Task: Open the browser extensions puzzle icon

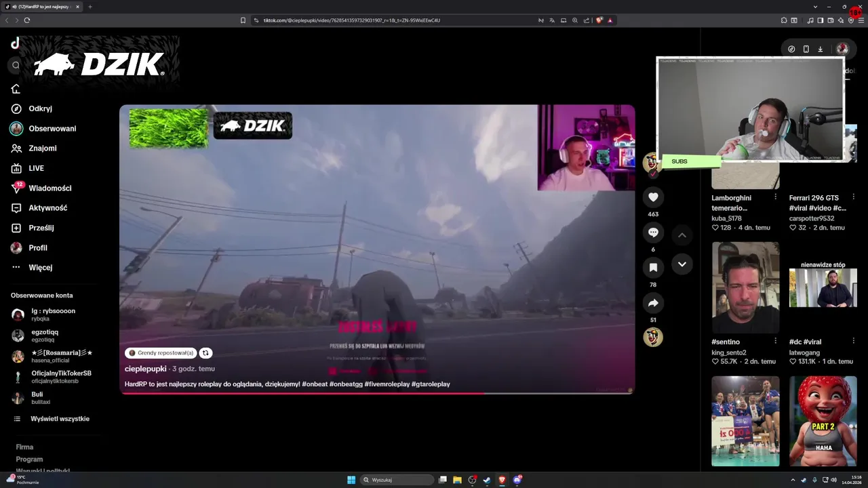Action: [x=783, y=20]
